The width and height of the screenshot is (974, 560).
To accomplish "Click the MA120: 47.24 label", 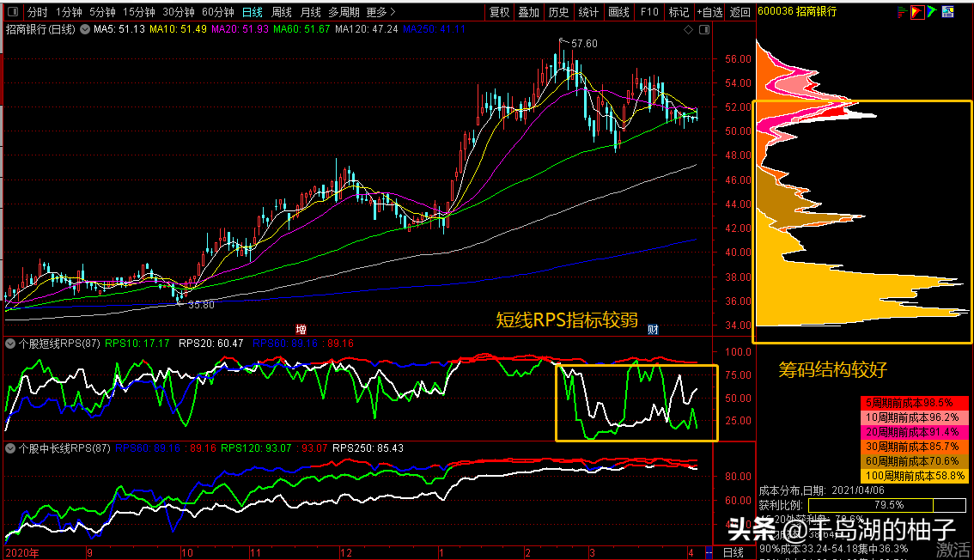I will (x=367, y=29).
